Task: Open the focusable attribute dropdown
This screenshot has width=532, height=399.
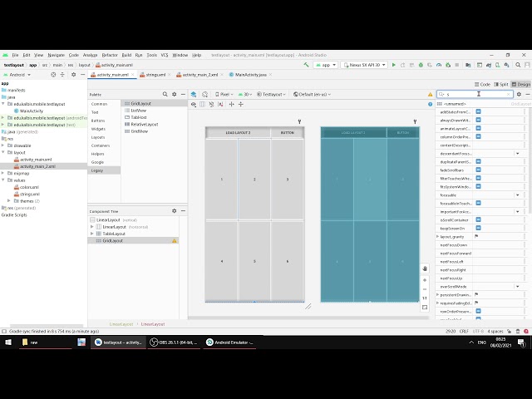Action: tap(517, 195)
